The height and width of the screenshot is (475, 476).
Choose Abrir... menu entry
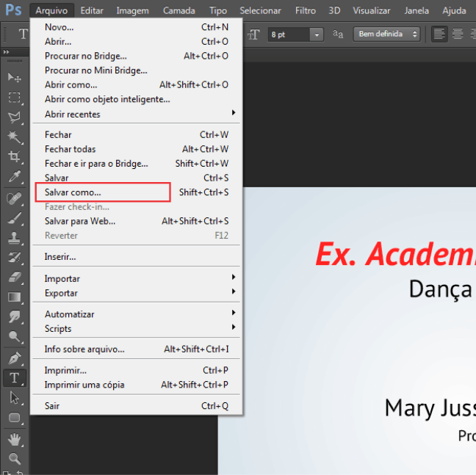tap(136, 42)
